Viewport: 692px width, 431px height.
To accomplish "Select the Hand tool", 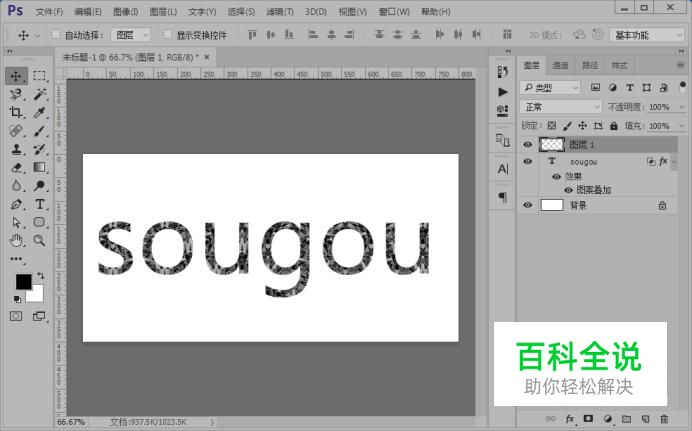I will pyautogui.click(x=16, y=240).
